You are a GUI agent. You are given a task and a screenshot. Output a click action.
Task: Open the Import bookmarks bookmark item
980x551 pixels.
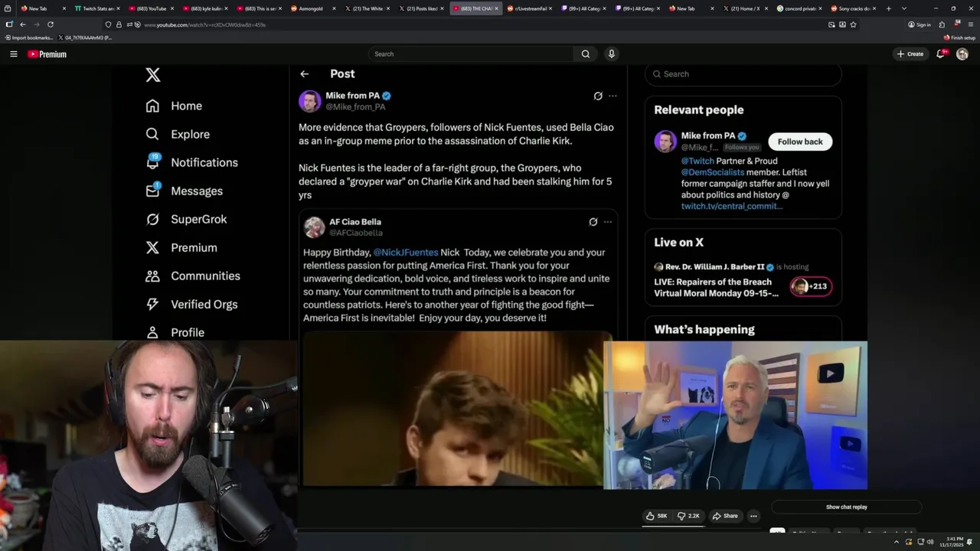(x=28, y=37)
